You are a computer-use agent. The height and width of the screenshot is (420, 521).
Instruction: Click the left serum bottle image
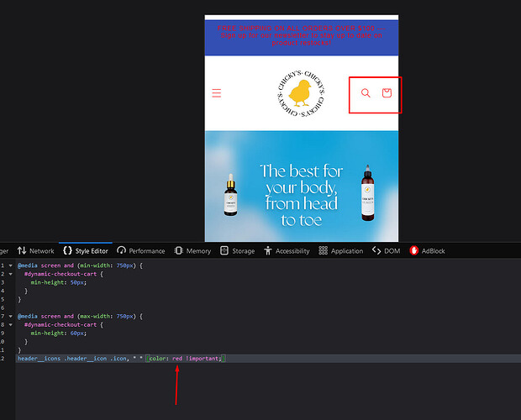point(230,195)
